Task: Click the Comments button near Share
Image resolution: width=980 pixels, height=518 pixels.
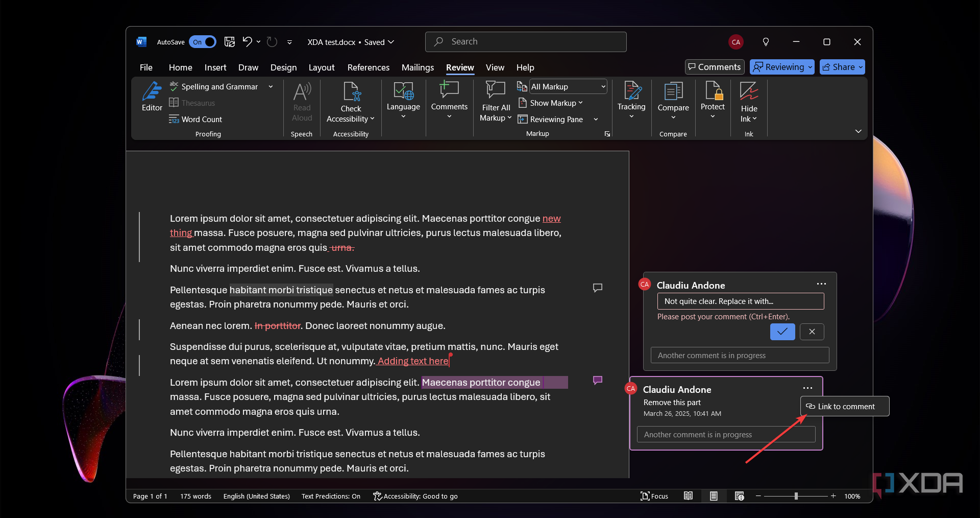Action: pos(715,67)
